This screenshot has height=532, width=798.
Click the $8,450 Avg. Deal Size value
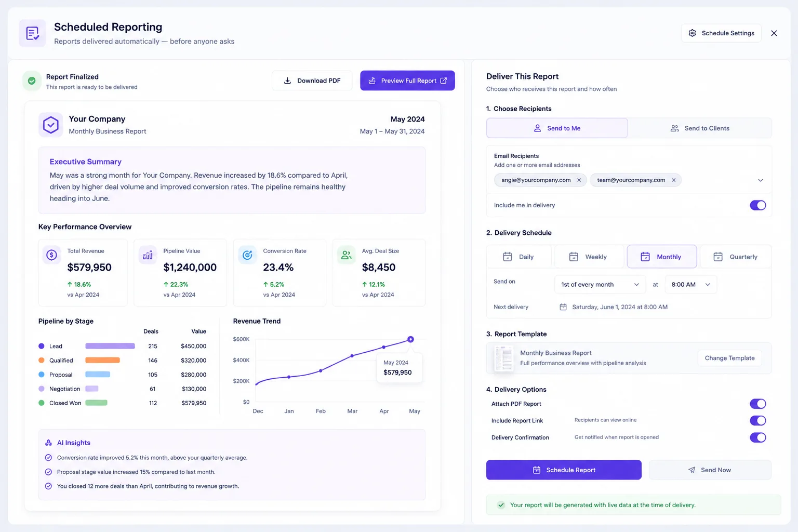379,268
